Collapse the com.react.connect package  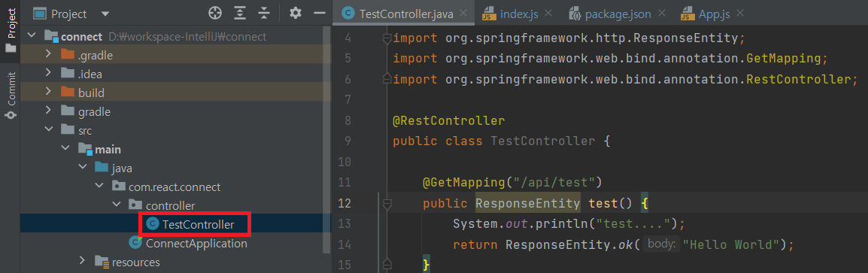[99, 187]
